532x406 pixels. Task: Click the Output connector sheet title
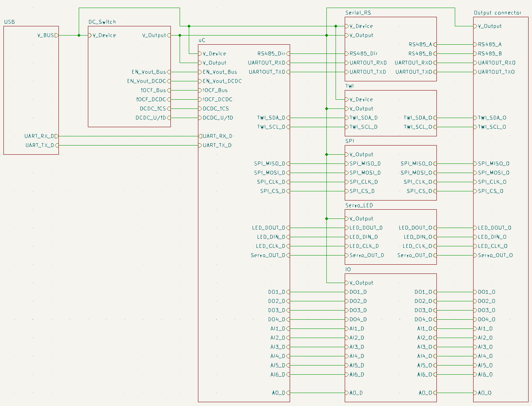pos(498,13)
